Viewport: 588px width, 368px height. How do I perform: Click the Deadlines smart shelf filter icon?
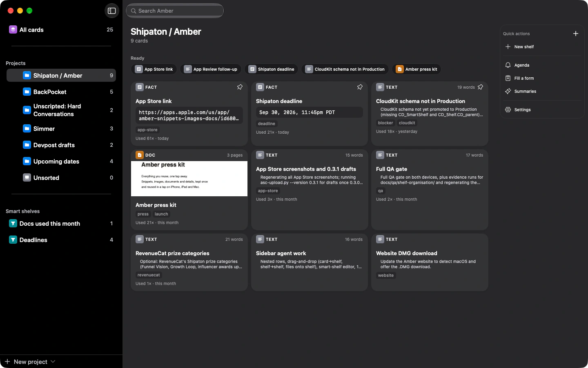pyautogui.click(x=13, y=240)
